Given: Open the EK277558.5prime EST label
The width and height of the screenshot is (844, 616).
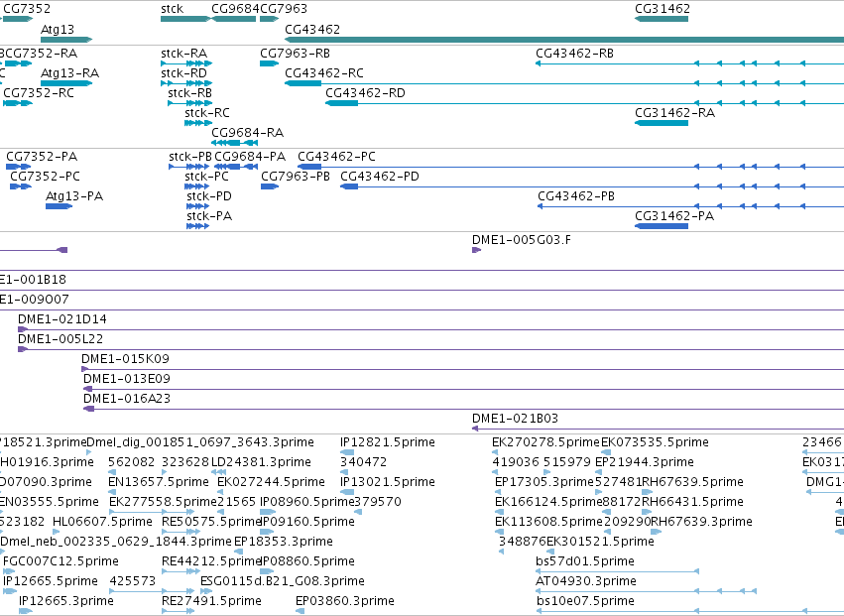Looking at the screenshot, I should point(163,502).
